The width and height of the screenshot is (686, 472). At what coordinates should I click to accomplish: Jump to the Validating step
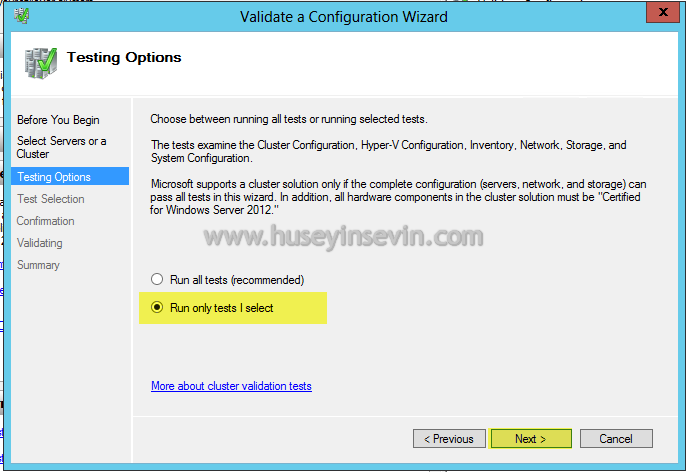[39, 243]
